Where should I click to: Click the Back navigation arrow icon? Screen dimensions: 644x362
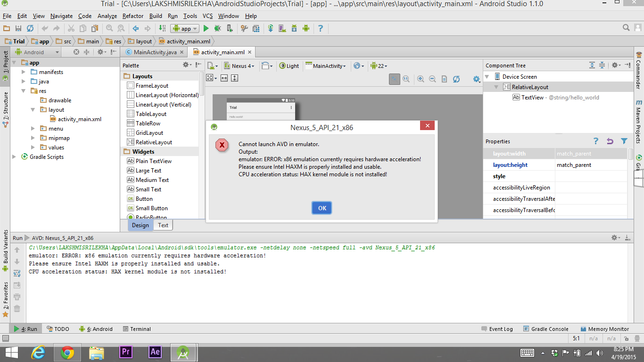click(x=136, y=28)
